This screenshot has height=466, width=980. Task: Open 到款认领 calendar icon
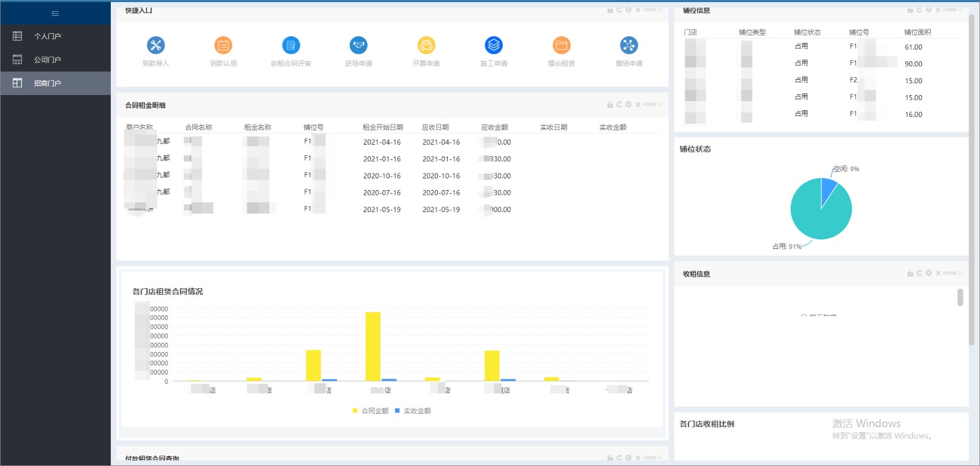tap(224, 45)
